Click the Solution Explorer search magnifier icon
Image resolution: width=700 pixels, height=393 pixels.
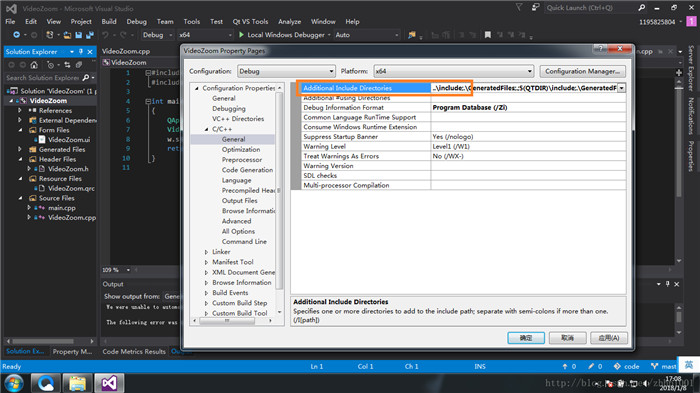[86, 78]
